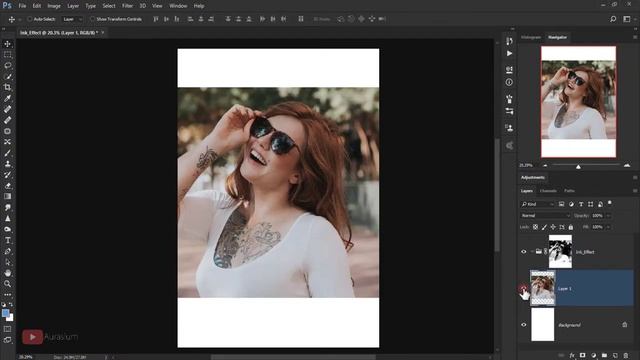Open the Normal blend mode dropdown
Image resolution: width=640 pixels, height=360 pixels.
545,216
